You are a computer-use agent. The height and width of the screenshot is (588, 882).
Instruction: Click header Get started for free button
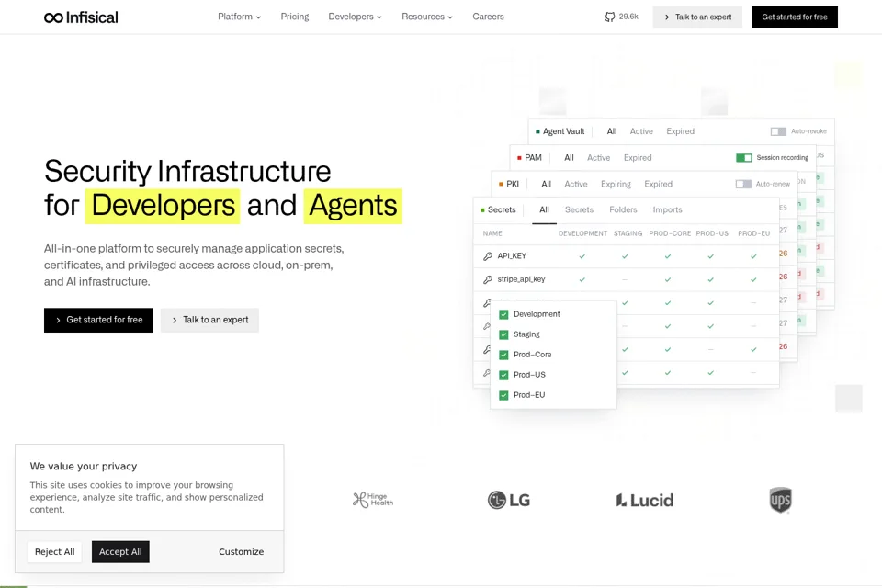[x=795, y=17]
